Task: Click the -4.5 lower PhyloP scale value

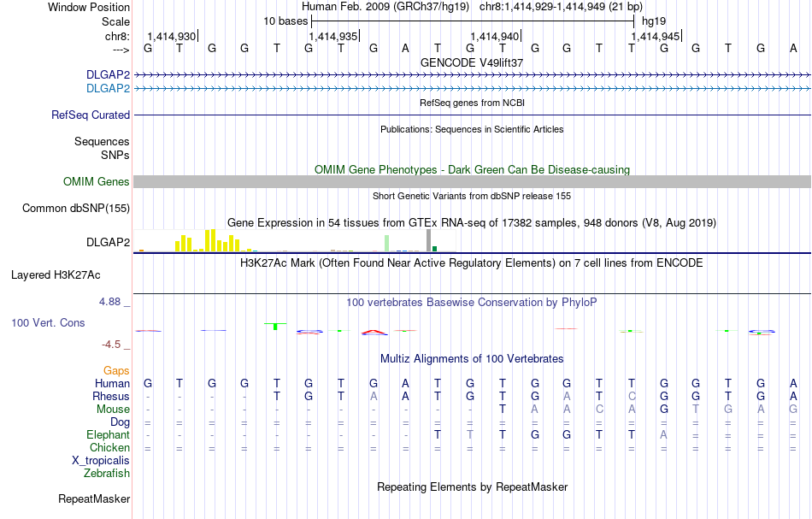Action: point(110,345)
